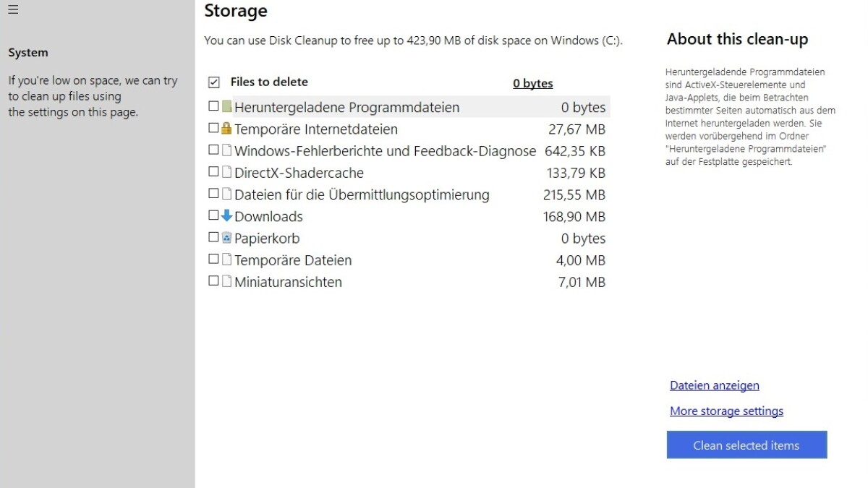The width and height of the screenshot is (868, 488).
Task: Click the DirectX-Shadercache file icon
Action: pyautogui.click(x=226, y=172)
